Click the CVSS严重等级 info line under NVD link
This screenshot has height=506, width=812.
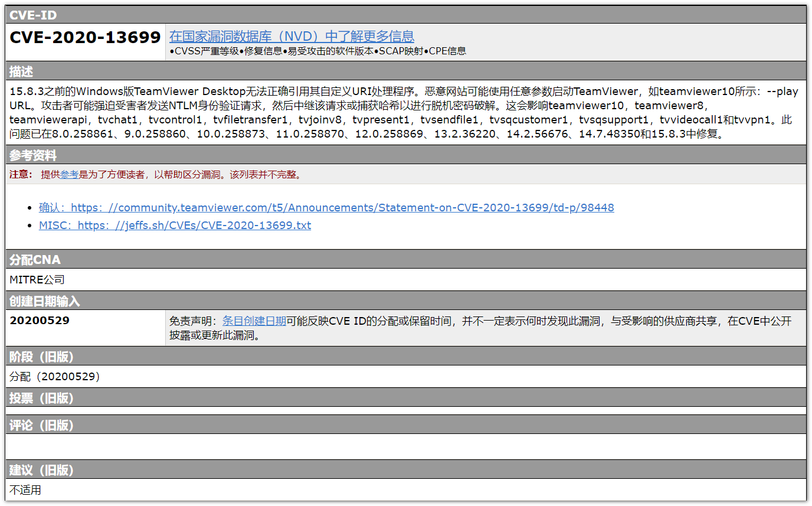coord(317,51)
